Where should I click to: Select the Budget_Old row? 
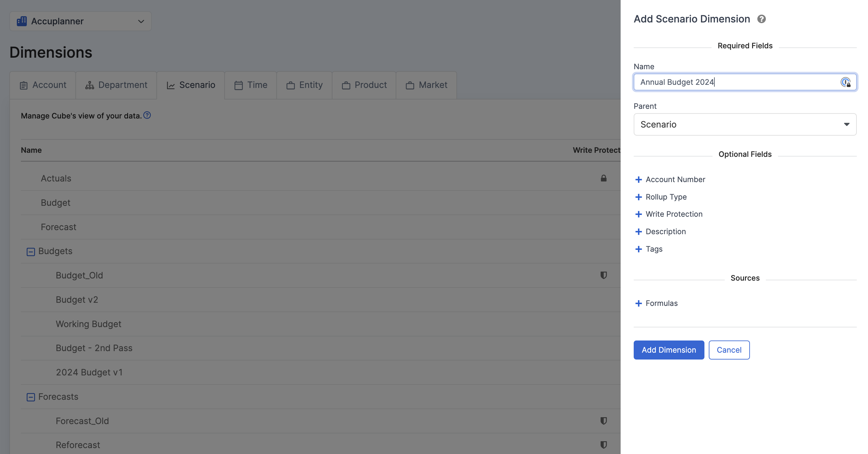[321, 275]
